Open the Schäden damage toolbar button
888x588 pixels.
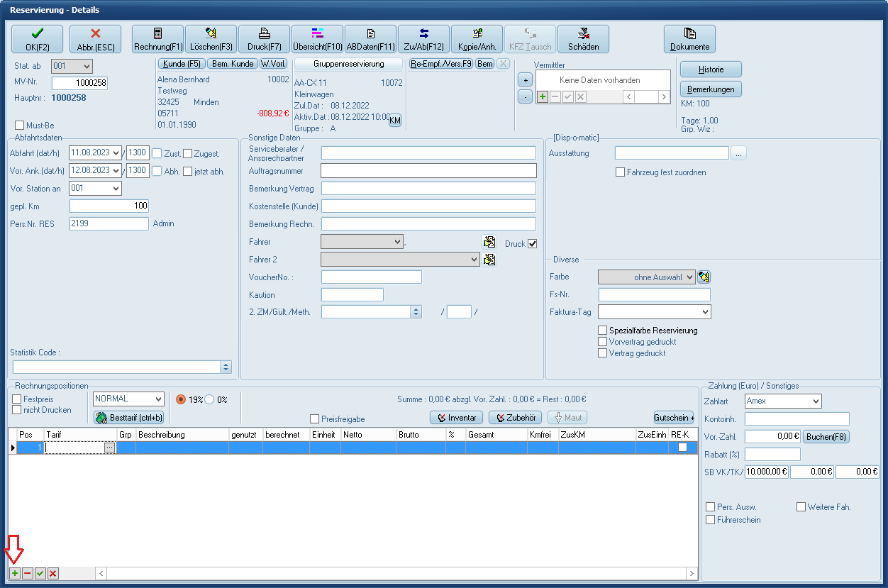583,39
